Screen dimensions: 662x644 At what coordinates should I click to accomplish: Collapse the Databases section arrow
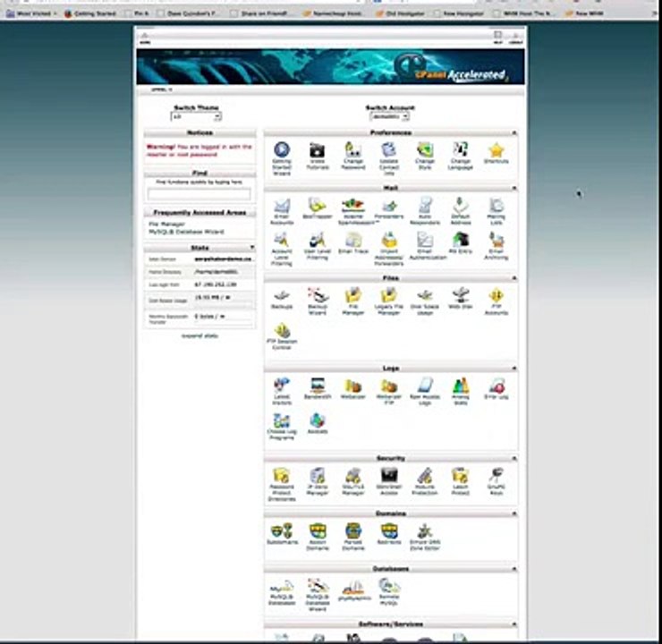point(513,569)
